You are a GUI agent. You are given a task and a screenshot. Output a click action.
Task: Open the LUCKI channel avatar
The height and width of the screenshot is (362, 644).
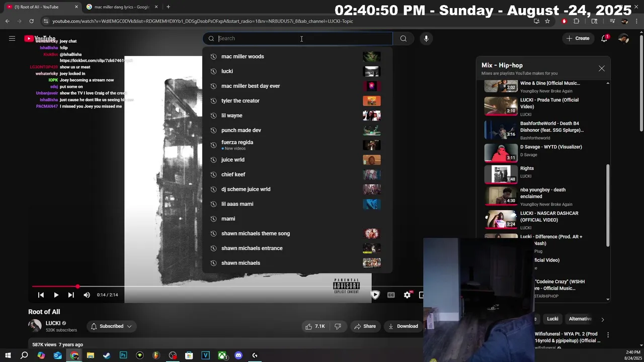click(x=35, y=326)
